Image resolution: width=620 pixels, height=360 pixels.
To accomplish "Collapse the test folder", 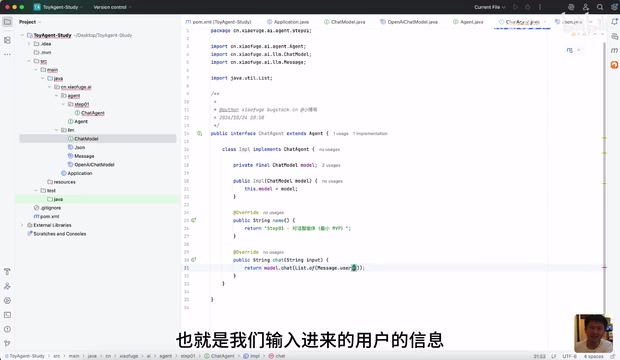I will (36, 191).
